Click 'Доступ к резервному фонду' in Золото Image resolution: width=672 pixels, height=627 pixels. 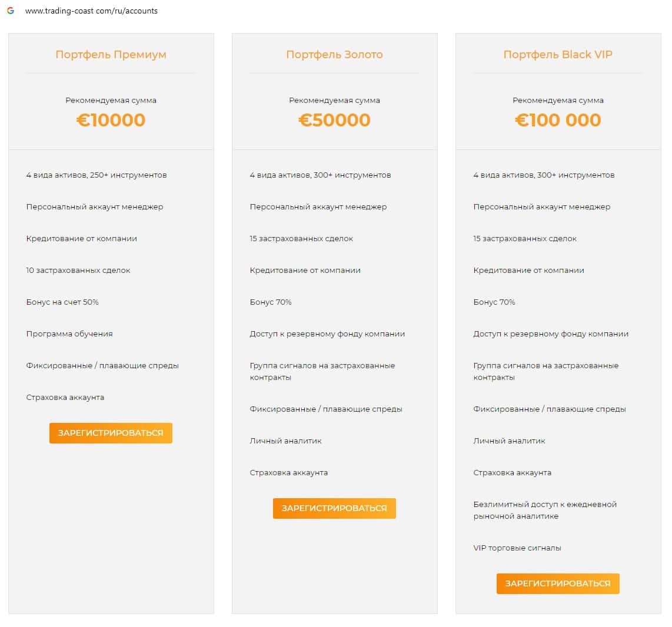[327, 334]
